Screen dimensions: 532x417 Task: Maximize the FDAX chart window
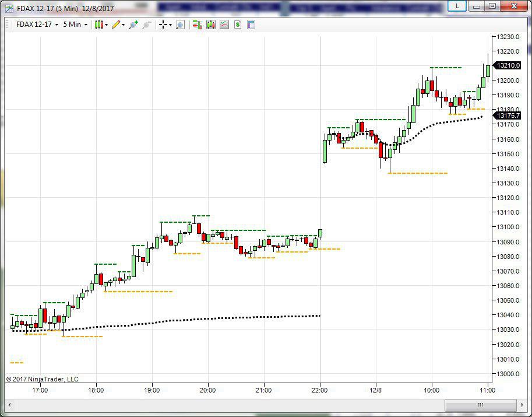(492, 6)
